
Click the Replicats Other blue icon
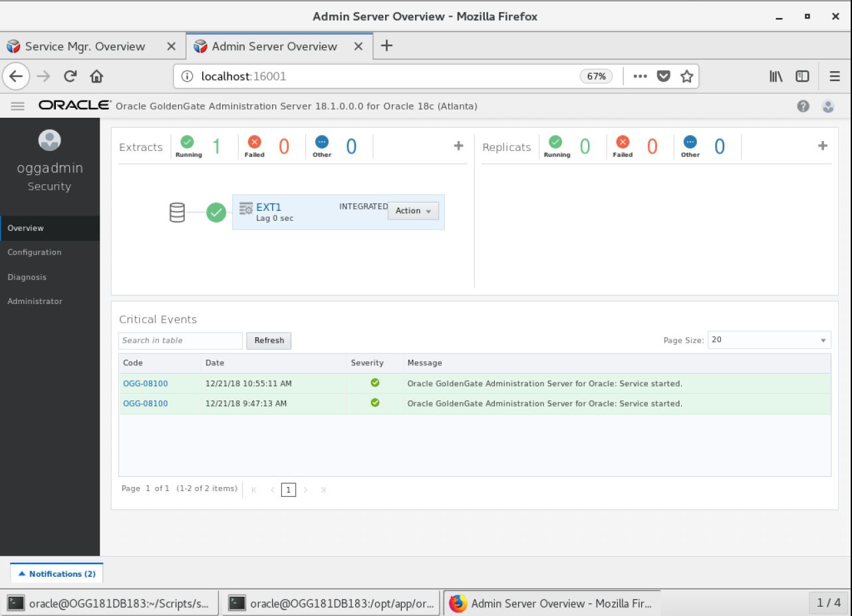click(x=690, y=142)
